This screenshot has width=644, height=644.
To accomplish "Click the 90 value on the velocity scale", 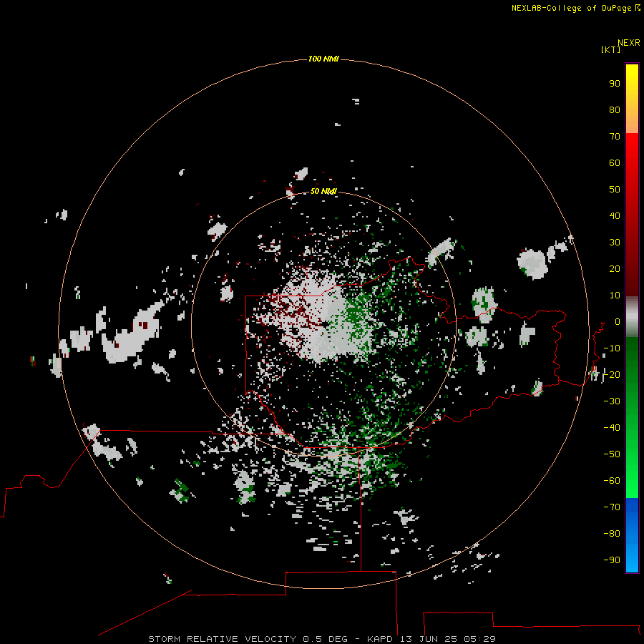I will (615, 84).
